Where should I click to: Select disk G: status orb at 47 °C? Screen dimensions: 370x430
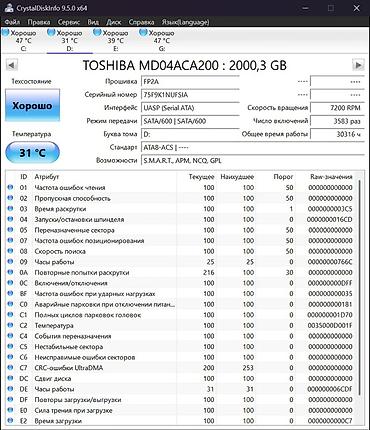pyautogui.click(x=143, y=33)
